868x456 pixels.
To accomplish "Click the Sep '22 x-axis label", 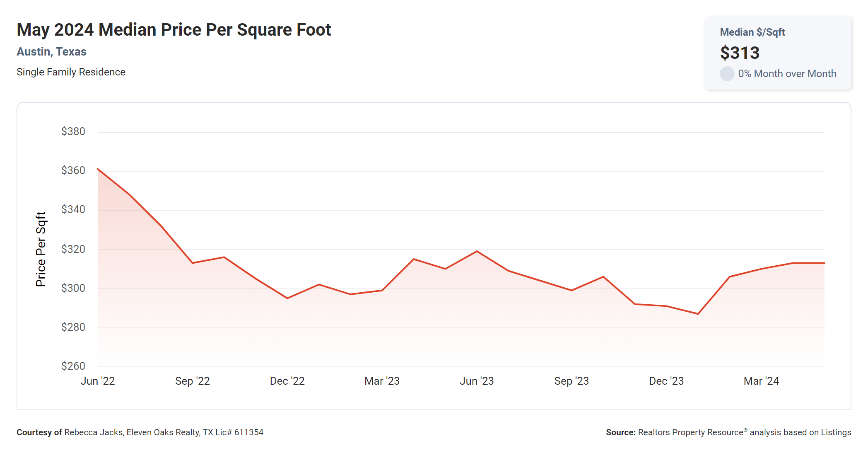I will [192, 381].
